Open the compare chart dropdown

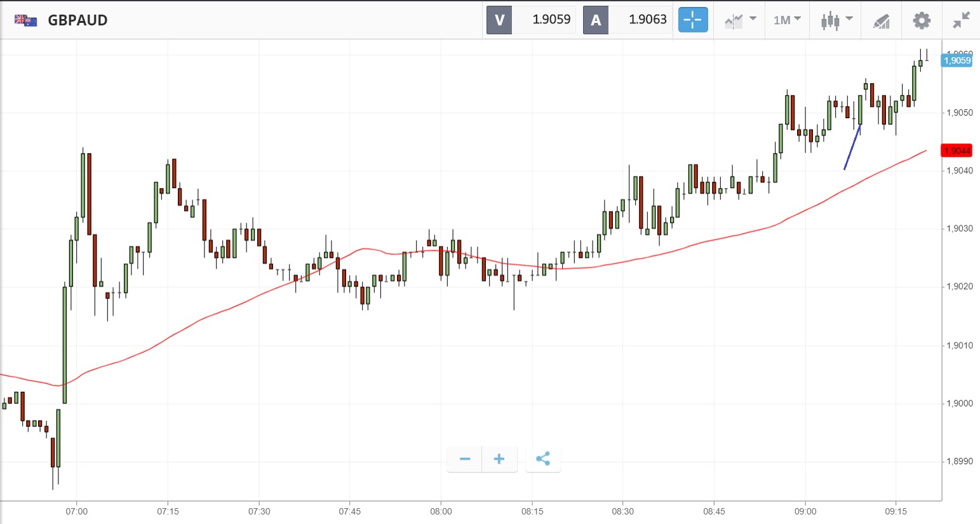click(x=740, y=20)
